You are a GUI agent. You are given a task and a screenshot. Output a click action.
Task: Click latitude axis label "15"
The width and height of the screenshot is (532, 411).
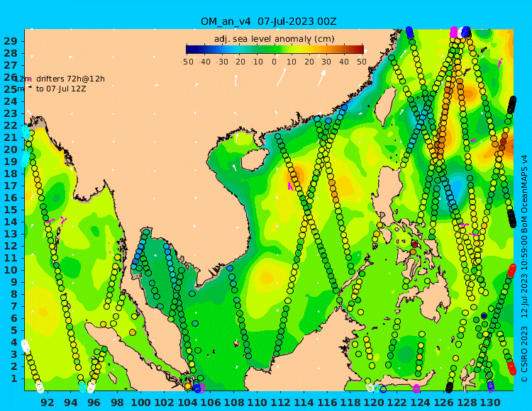[10, 210]
